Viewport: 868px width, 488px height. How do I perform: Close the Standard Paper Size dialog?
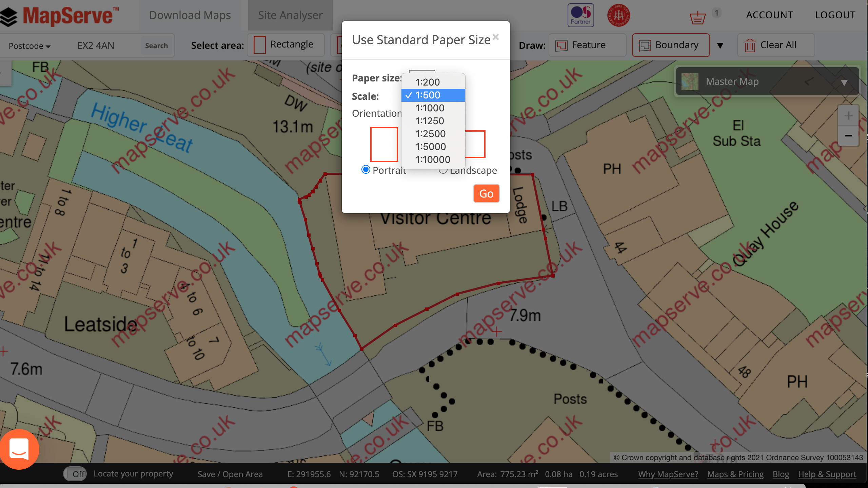tap(496, 37)
